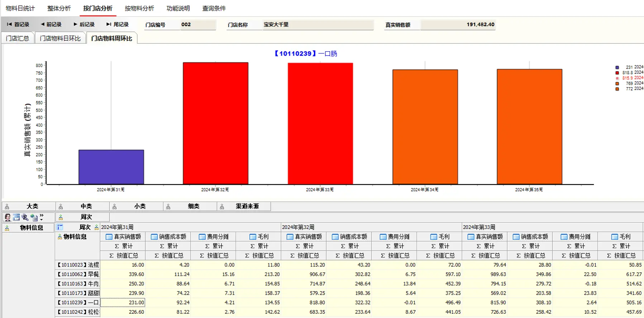Switch to 按物料分析 tab
Screen dimensions: 644x318
coord(139,8)
